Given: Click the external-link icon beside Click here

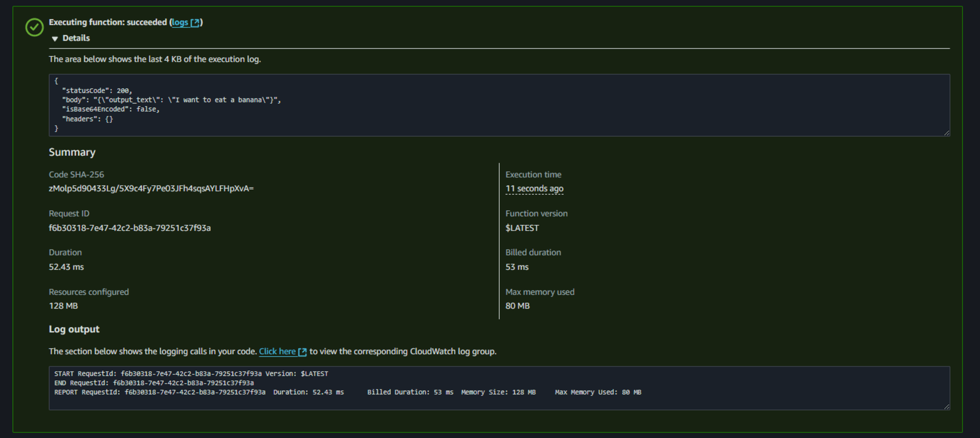Looking at the screenshot, I should (x=302, y=352).
